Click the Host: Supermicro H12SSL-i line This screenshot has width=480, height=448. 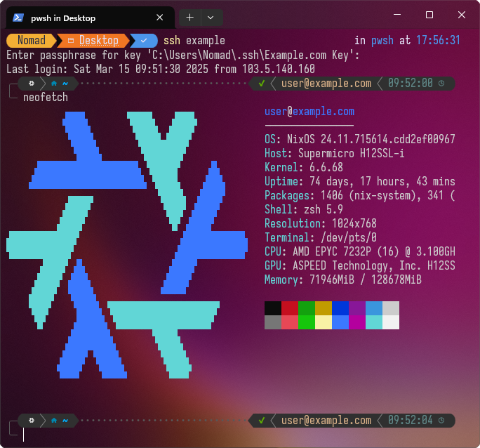pos(334,153)
